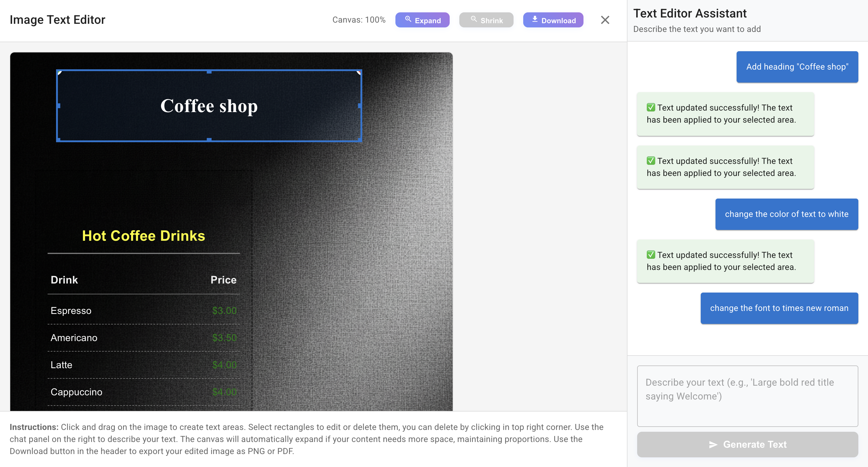
Task: Click the "Hot Coffee Drinks" yellow title
Action: pos(143,236)
